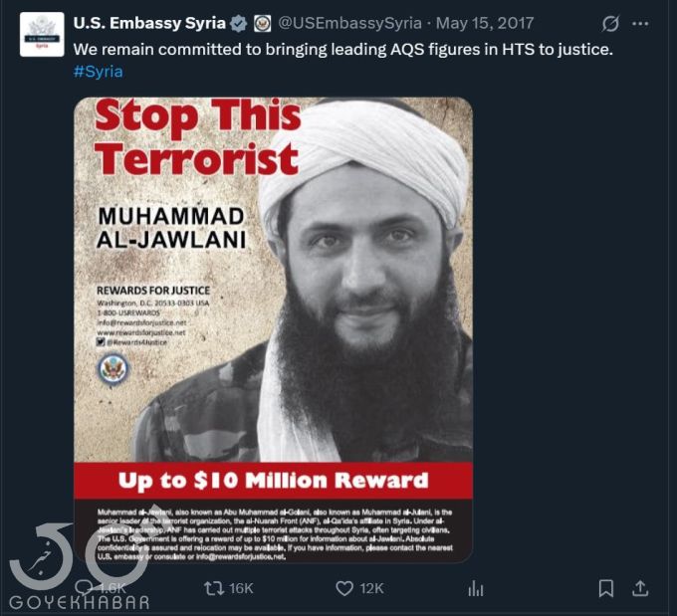Open the #Syria hashtag
This screenshot has height=616, width=677.
[98, 72]
